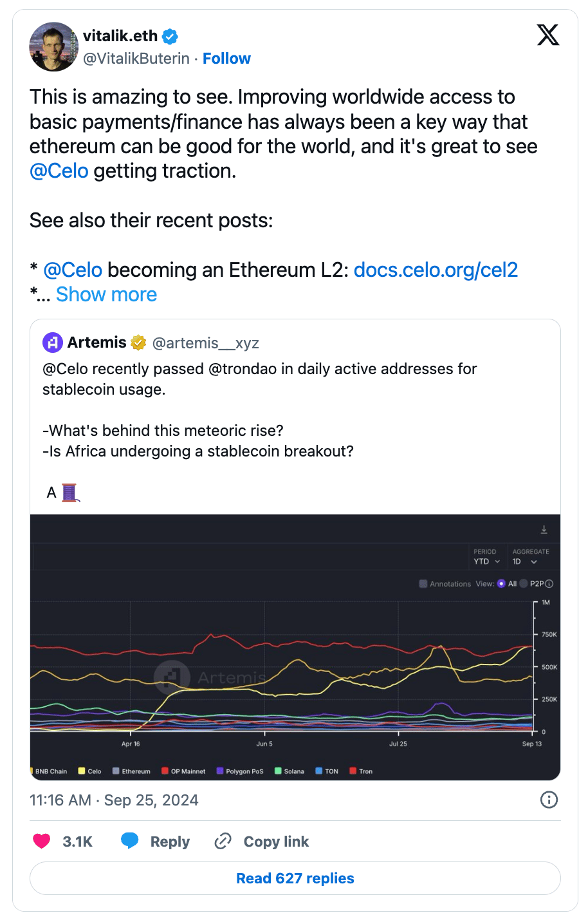
Task: Open the Period YTD dropdown
Action: [486, 561]
